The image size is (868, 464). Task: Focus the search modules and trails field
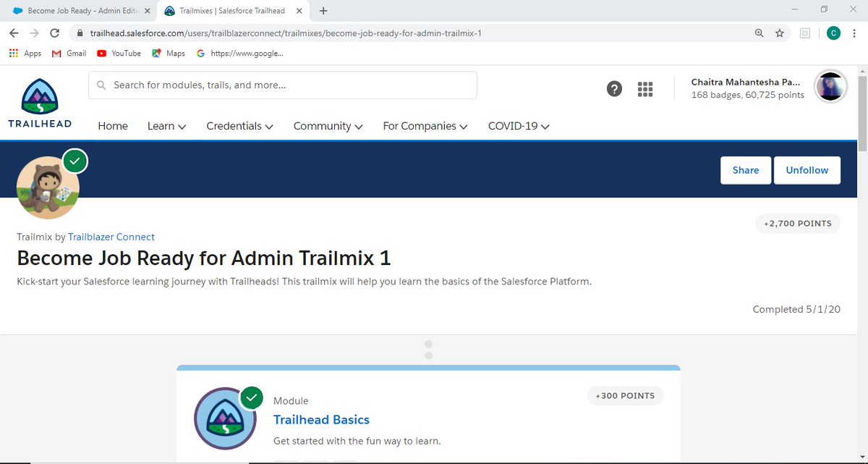pos(282,85)
